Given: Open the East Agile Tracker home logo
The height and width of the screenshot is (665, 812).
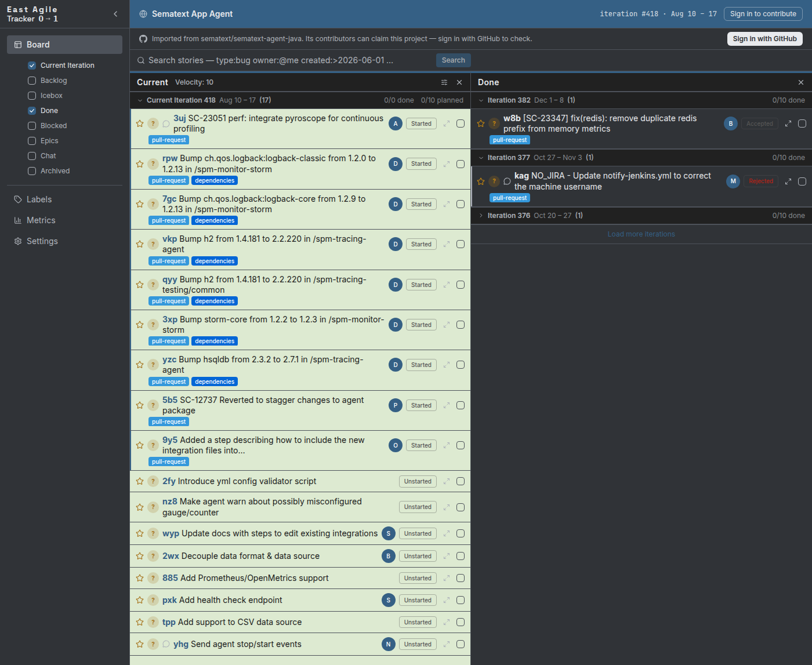Looking at the screenshot, I should pyautogui.click(x=32, y=14).
